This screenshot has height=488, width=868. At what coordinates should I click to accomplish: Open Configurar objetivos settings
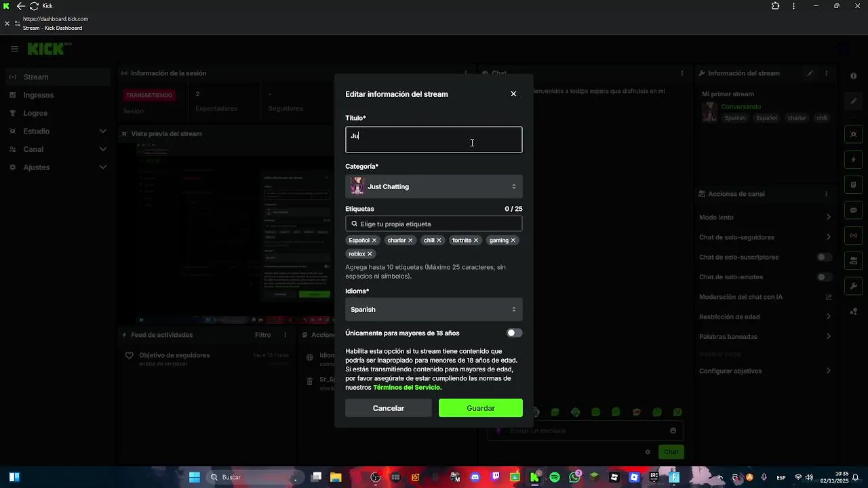(x=765, y=371)
